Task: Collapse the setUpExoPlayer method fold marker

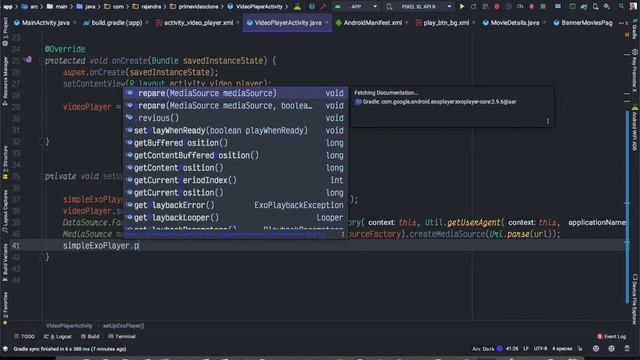Action: (42, 176)
